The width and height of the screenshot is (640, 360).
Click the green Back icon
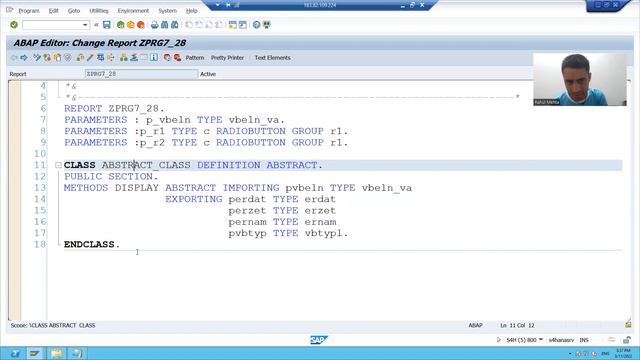(x=120, y=25)
